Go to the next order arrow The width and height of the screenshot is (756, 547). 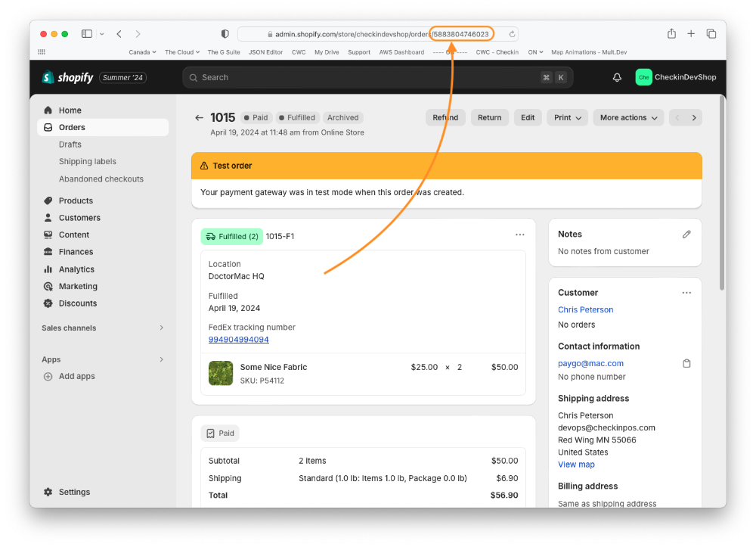[x=694, y=118]
